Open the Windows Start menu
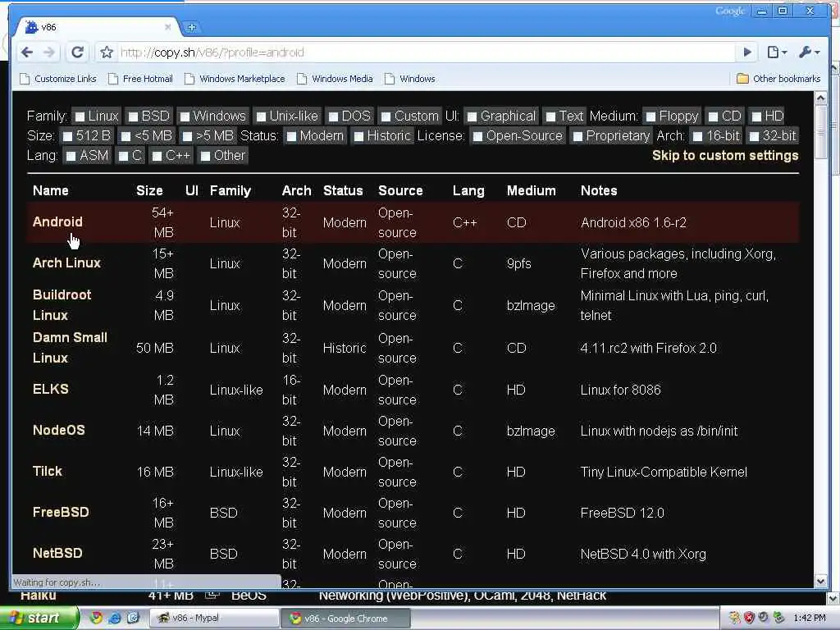The width and height of the screenshot is (840, 630). pos(39,618)
